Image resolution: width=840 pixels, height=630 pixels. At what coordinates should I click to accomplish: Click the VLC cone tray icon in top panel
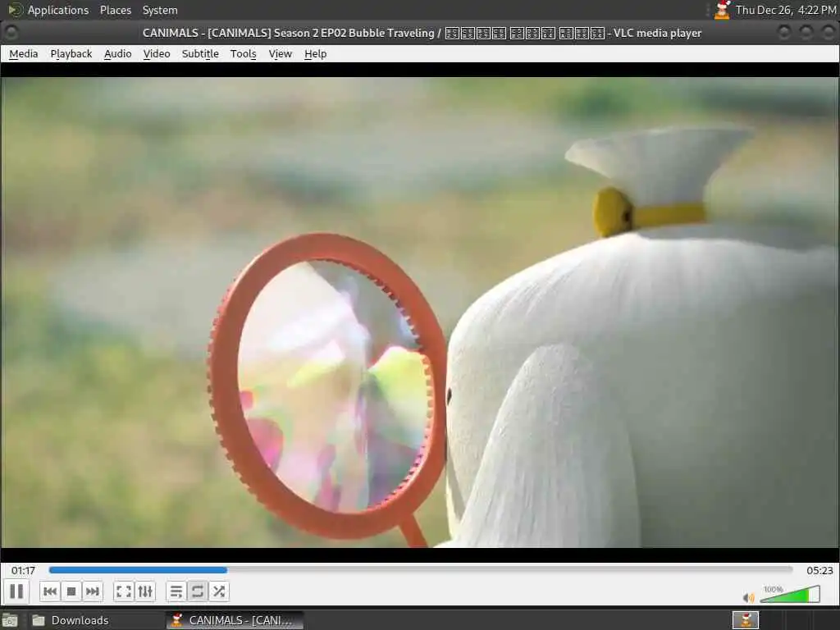[722, 10]
